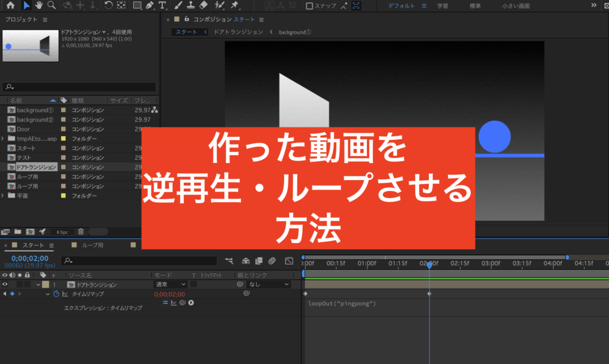The image size is (609, 364).
Task: Enable the スナップ checkbox
Action: [309, 6]
